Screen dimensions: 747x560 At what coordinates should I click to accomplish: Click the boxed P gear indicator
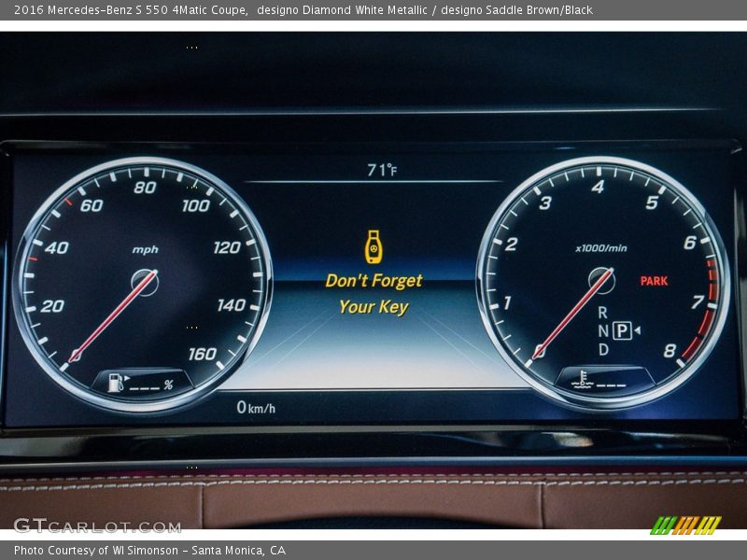click(x=621, y=329)
